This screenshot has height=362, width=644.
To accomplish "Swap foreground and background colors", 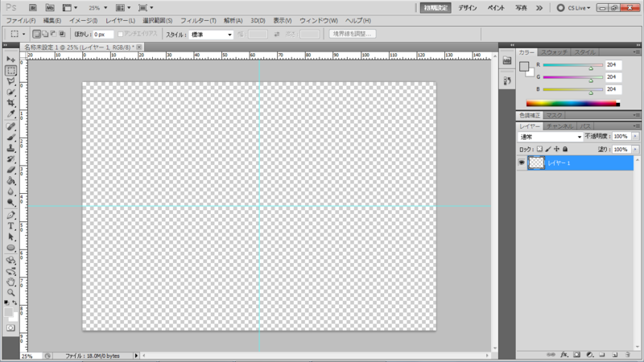I will tap(14, 302).
